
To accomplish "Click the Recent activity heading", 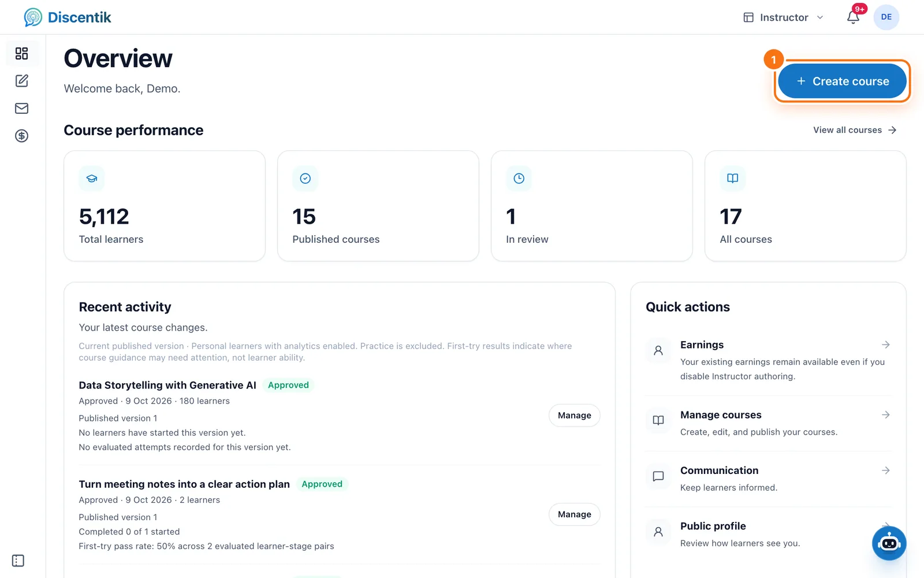I will (x=125, y=307).
